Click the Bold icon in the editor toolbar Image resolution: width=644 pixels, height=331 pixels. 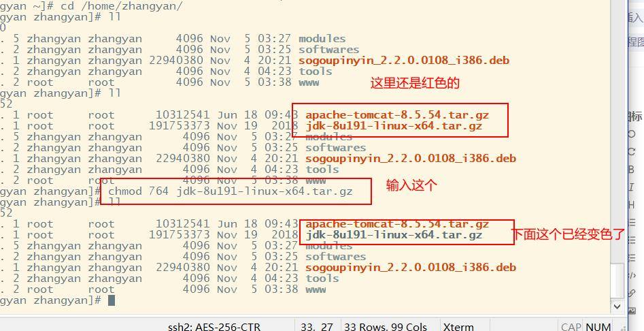coord(632,170)
